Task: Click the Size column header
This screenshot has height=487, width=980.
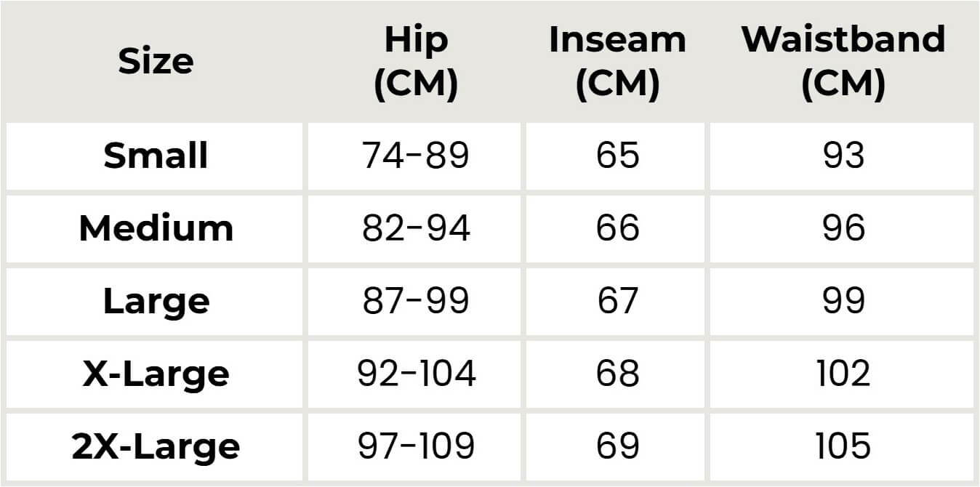Action: pyautogui.click(x=156, y=62)
